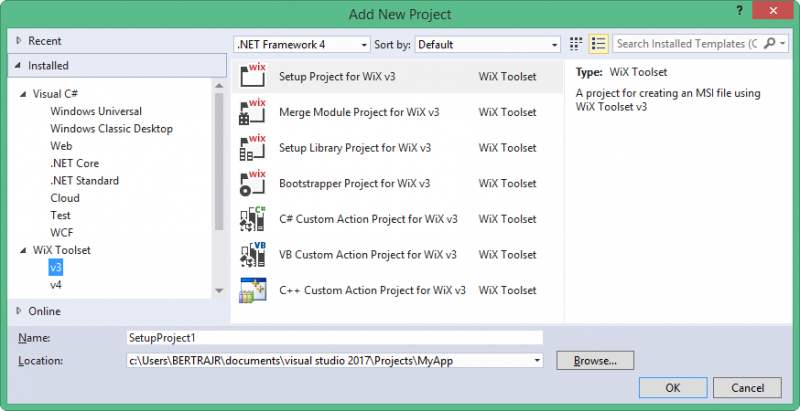Click the project Name text field

pos(333,338)
